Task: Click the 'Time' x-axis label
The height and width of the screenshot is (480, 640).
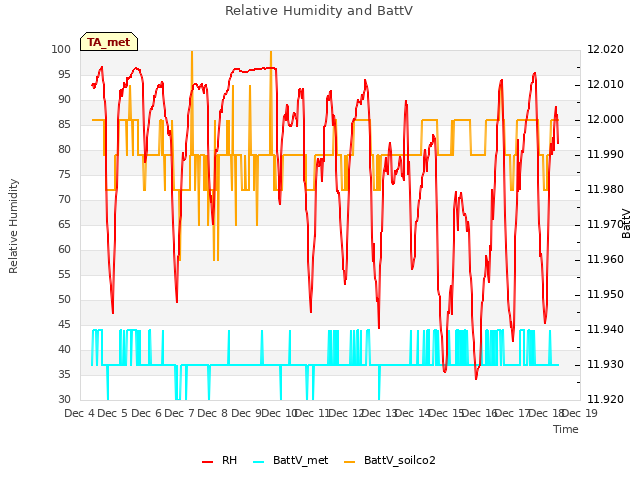Action: (566, 429)
